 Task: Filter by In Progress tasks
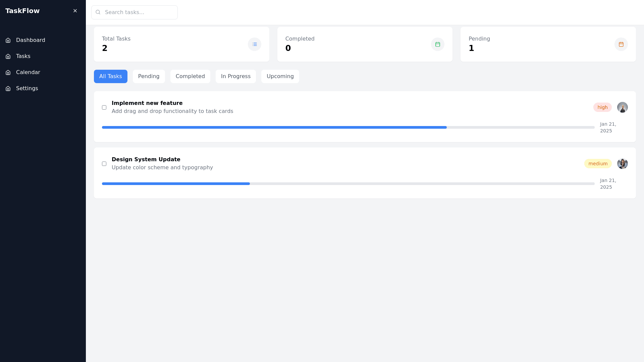(x=236, y=76)
